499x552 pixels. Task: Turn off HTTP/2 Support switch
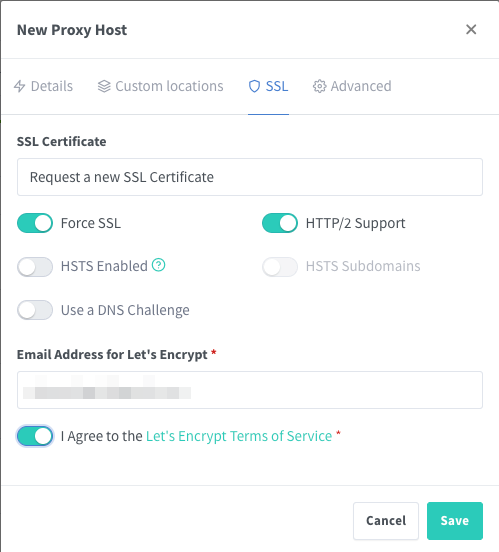coord(280,223)
